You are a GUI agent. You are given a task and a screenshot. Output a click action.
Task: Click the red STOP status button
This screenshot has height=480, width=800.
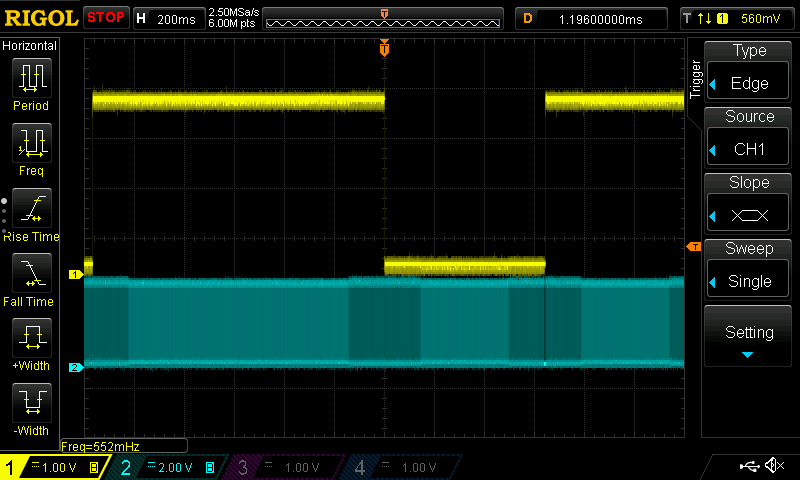tap(106, 18)
